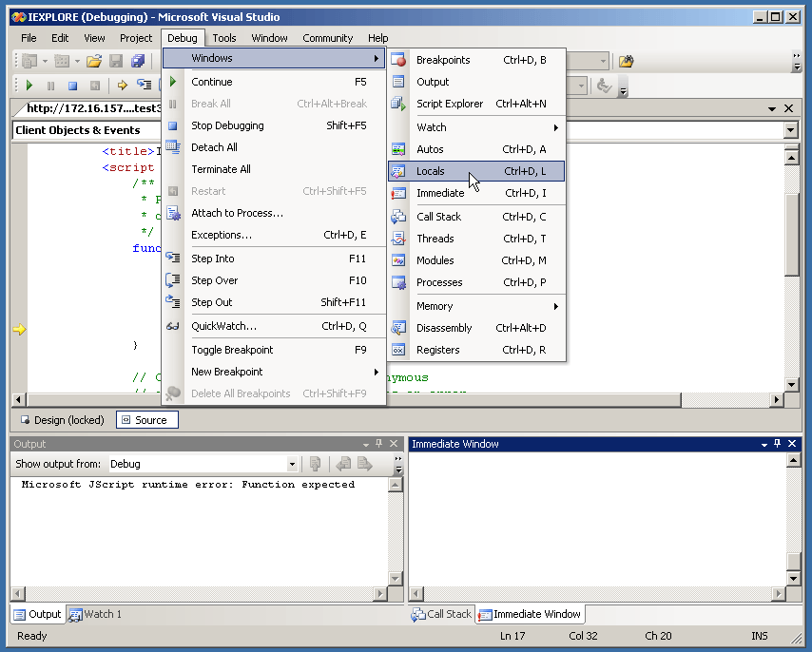Click the Restart icon in debug toolbar
The image size is (812, 652).
[95, 86]
